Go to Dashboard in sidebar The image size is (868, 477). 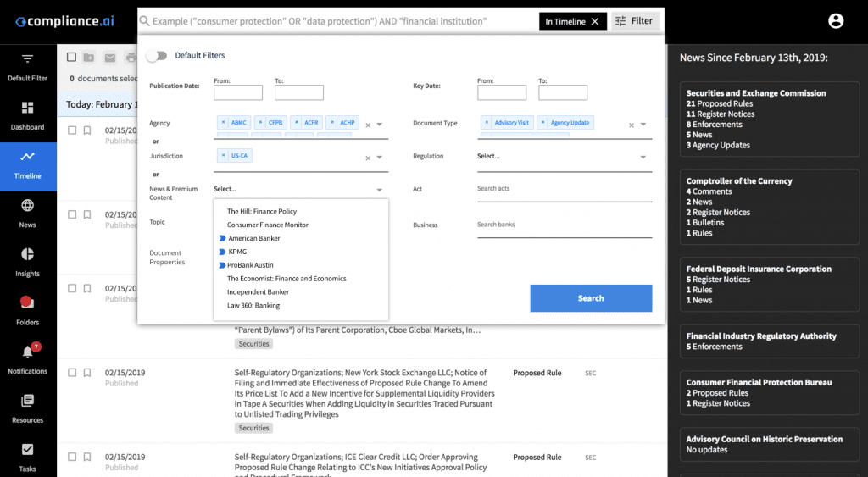click(x=28, y=116)
